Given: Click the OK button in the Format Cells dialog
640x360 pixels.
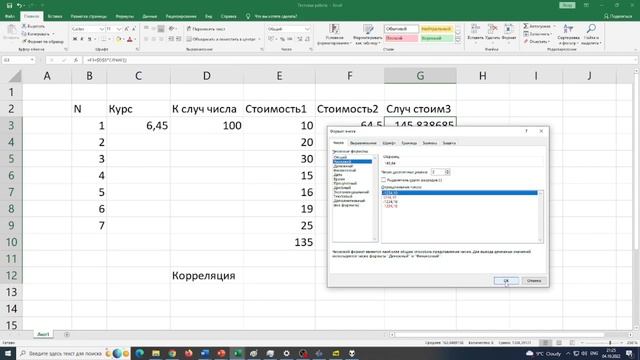Looking at the screenshot, I should pyautogui.click(x=506, y=280).
